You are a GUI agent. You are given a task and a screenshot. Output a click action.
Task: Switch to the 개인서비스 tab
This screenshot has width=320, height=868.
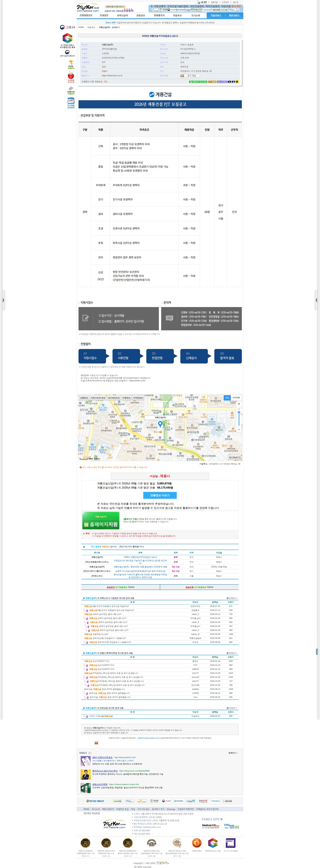[x=234, y=15]
